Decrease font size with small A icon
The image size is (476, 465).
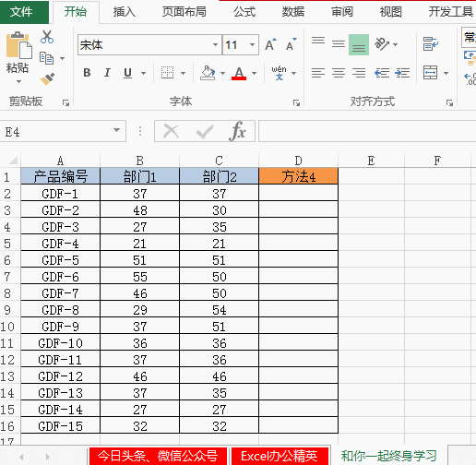[291, 45]
